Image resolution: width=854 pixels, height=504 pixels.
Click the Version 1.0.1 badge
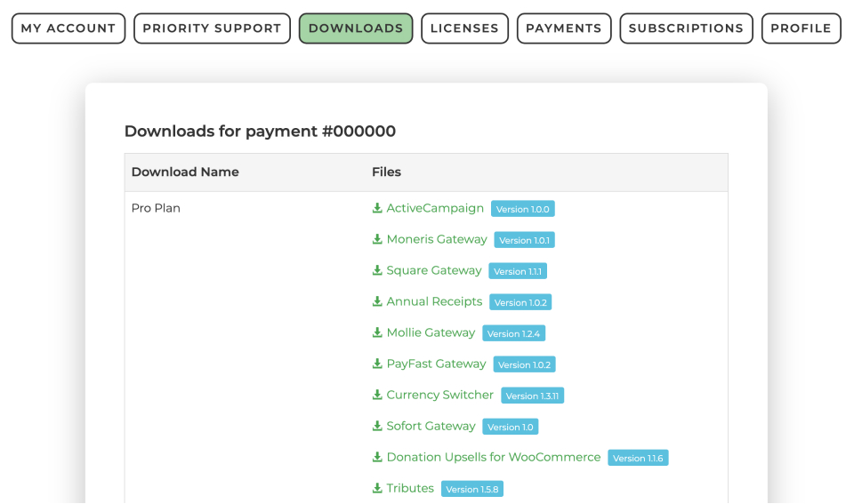525,240
